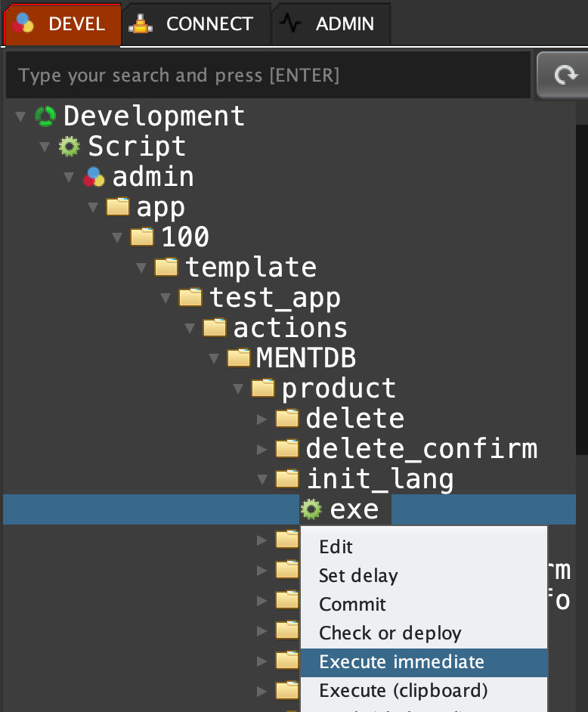Open the ADMIN tab
This screenshot has width=588, height=712.
click(x=330, y=23)
